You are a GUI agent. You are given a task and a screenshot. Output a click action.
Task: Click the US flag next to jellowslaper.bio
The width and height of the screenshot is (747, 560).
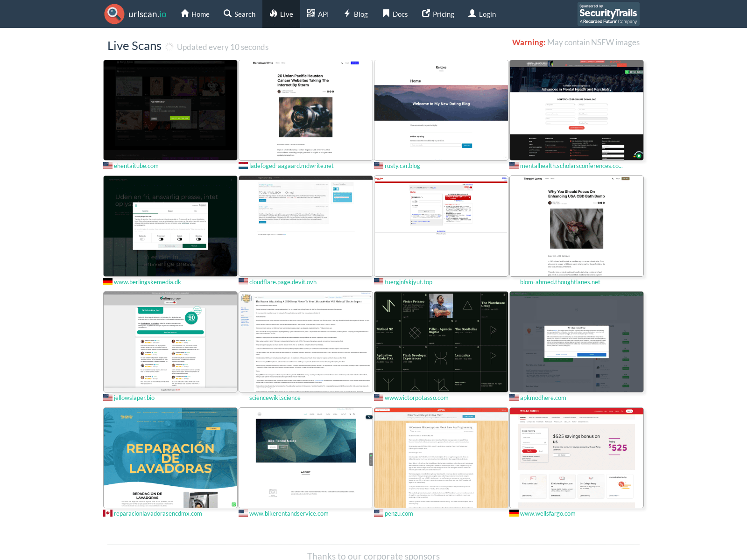[x=108, y=398]
